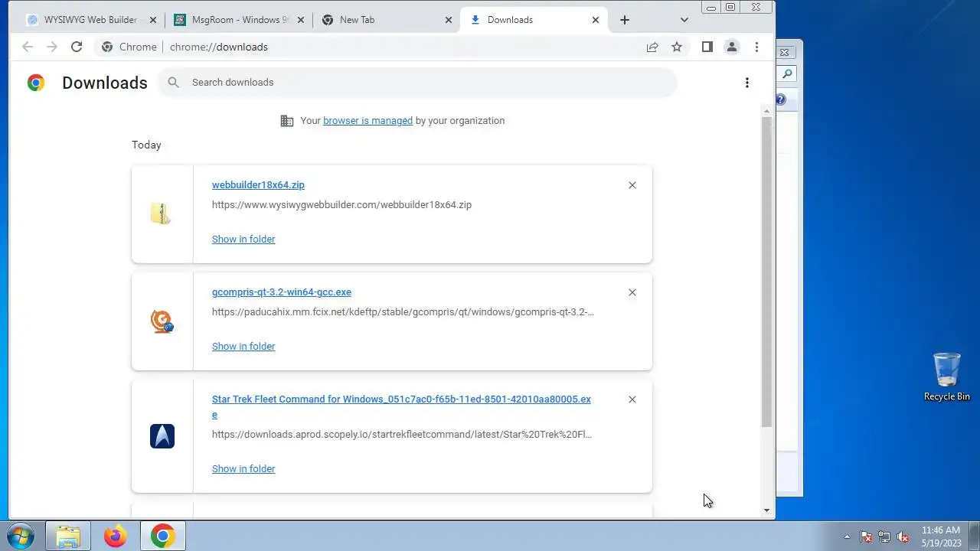Show hidden tray icons arrow
Viewport: 980px width, 551px height.
click(x=847, y=536)
